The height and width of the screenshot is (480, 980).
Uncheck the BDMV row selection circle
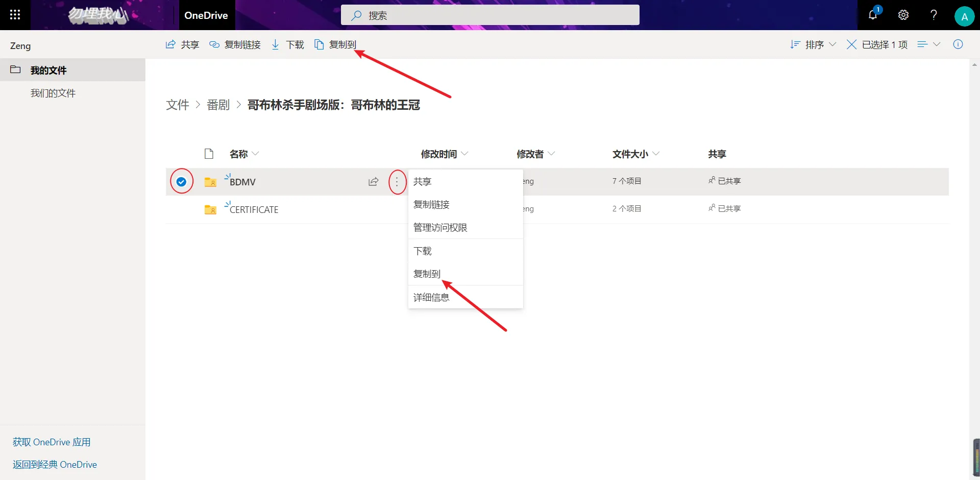(x=181, y=181)
